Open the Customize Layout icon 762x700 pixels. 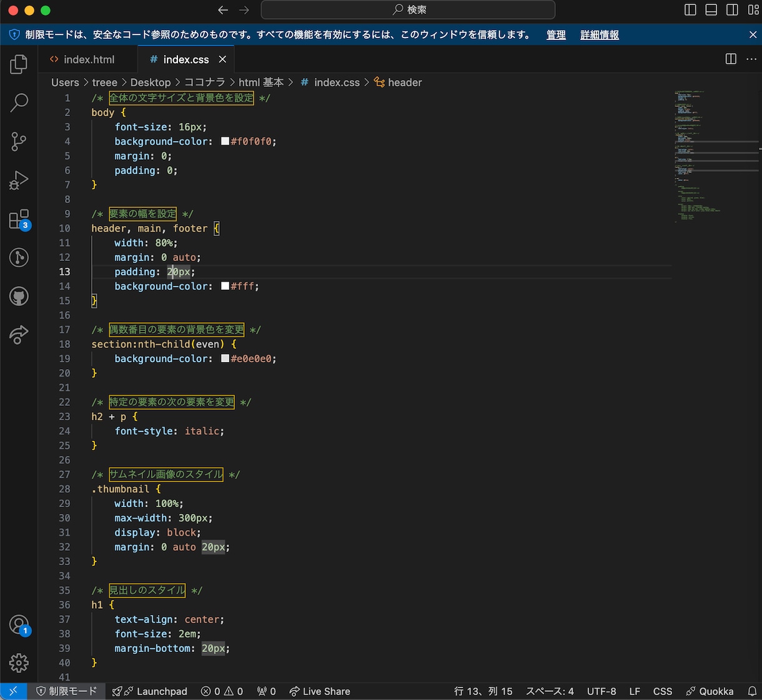[x=753, y=10]
